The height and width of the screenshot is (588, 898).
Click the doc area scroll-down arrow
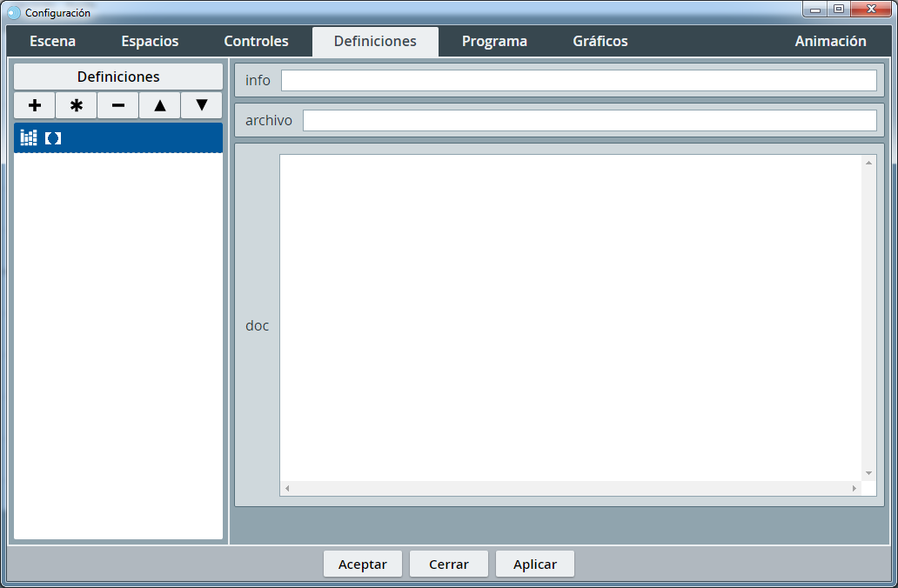click(x=868, y=473)
